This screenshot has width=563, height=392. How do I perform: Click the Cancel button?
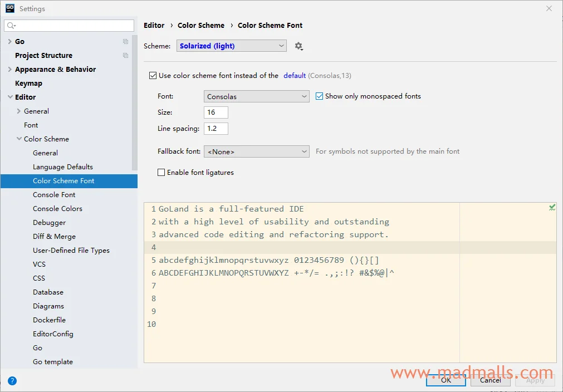(491, 380)
